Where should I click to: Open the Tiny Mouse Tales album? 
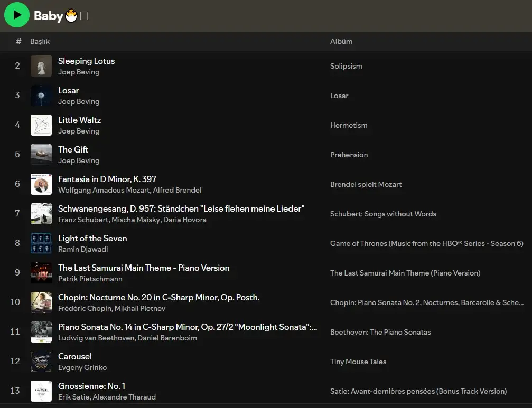click(x=358, y=362)
